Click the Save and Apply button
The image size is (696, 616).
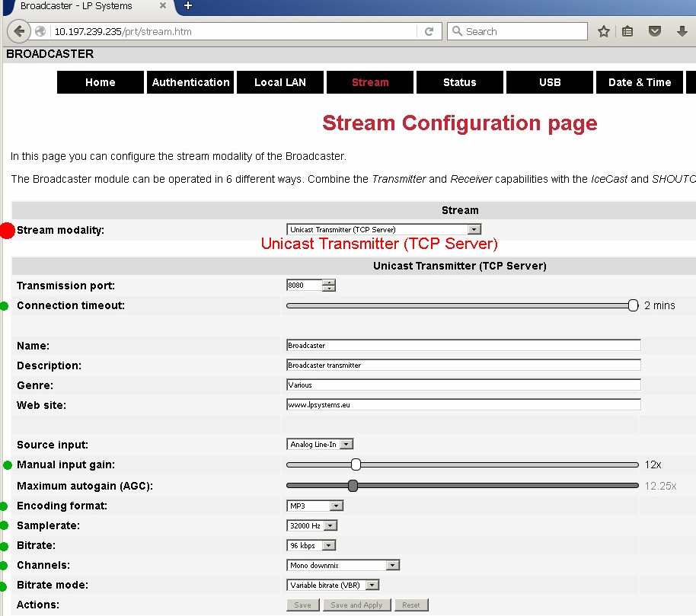click(x=356, y=605)
